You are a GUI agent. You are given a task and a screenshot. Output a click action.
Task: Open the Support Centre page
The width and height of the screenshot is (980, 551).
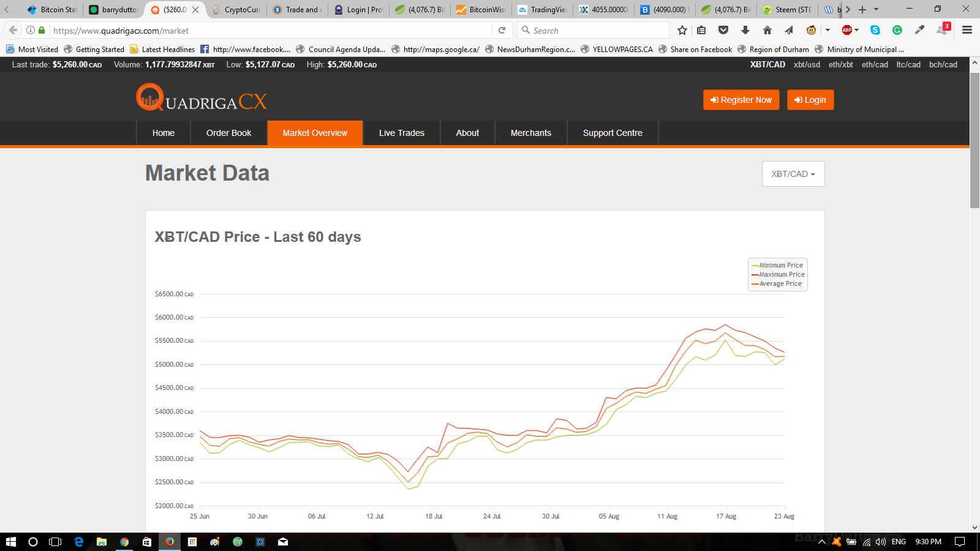click(612, 133)
